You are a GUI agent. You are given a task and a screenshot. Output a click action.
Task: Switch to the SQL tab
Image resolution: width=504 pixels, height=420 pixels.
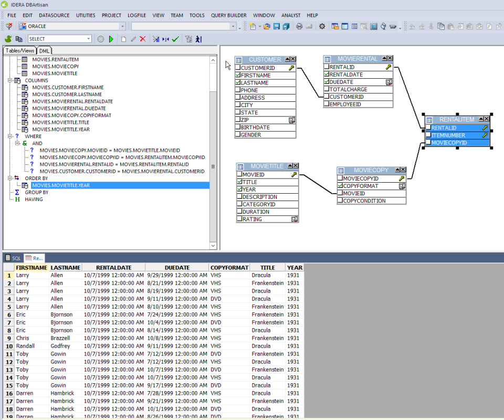click(13, 258)
